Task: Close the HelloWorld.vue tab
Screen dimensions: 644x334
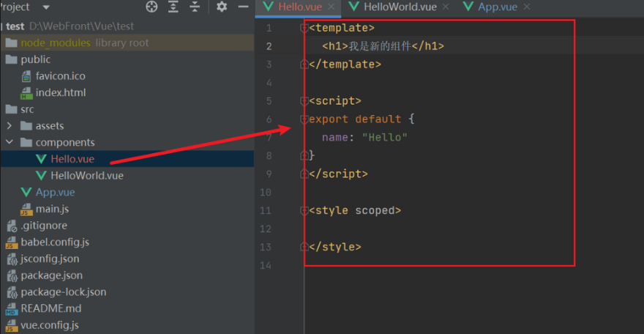Action: pyautogui.click(x=446, y=7)
